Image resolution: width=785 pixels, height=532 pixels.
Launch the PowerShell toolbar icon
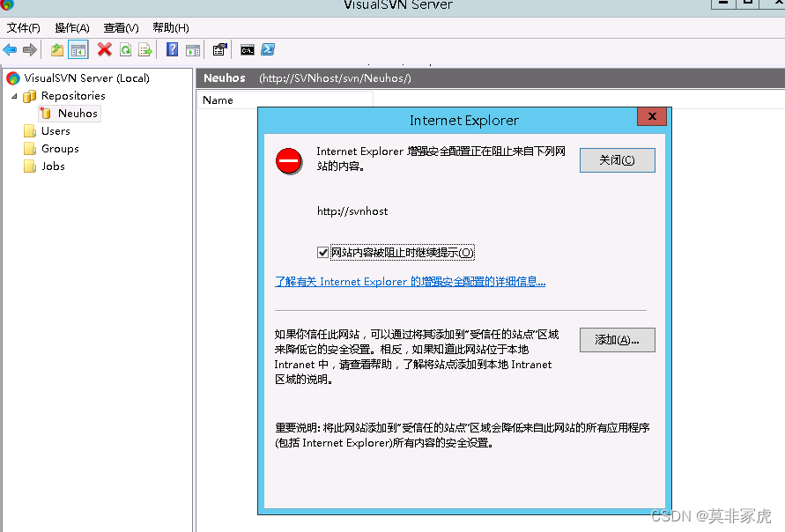(x=267, y=49)
